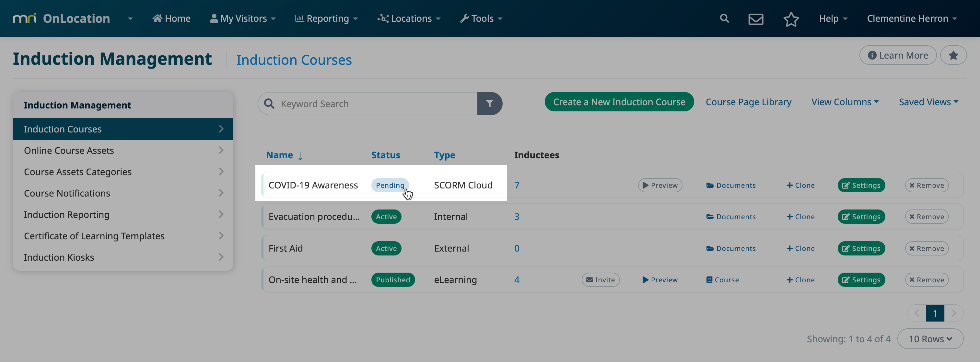Open the search magnifier in top bar
Screen dimensions: 980x362
(724, 18)
